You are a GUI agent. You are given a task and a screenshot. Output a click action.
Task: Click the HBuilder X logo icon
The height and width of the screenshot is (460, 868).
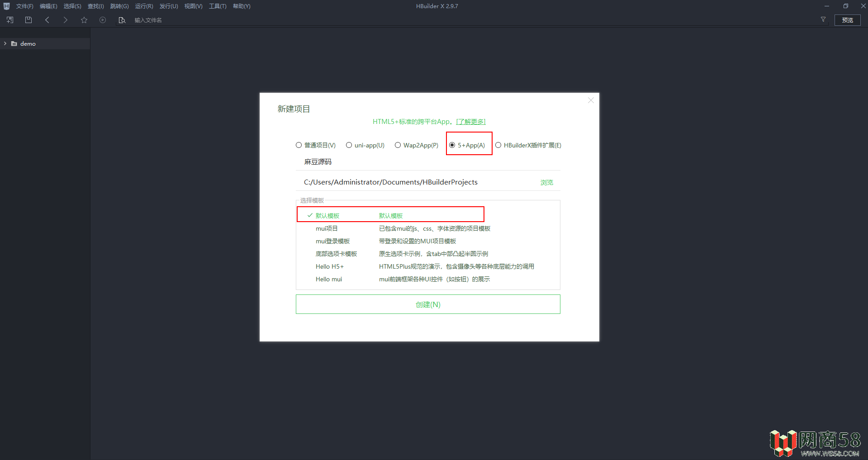pyautogui.click(x=6, y=6)
